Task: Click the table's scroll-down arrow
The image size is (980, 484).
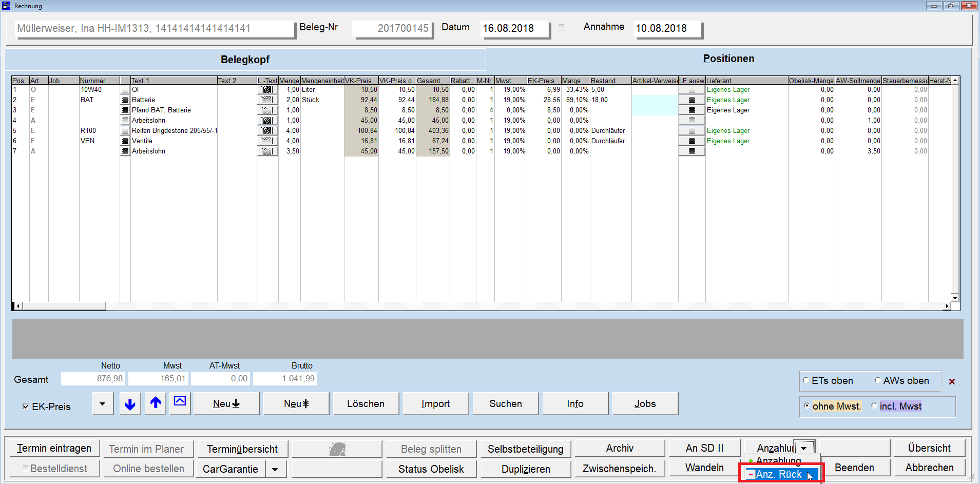Action: coord(955,298)
